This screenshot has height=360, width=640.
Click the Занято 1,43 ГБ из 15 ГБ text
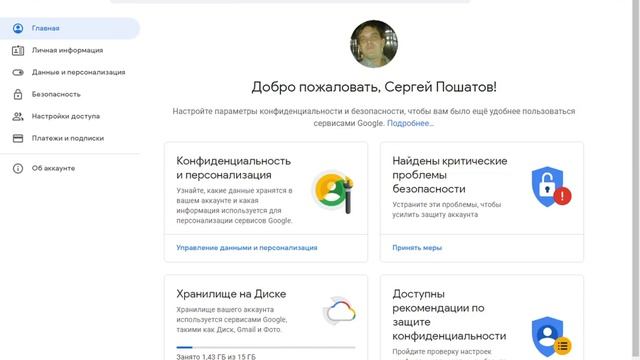pos(216,357)
